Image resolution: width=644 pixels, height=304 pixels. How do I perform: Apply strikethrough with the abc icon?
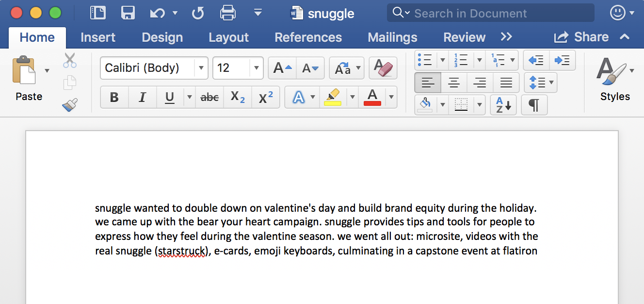(209, 97)
